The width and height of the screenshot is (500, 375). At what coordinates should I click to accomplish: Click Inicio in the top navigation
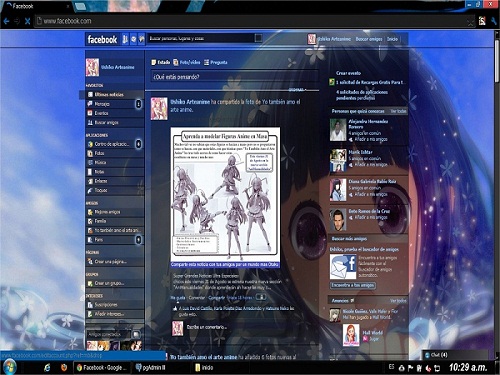392,39
